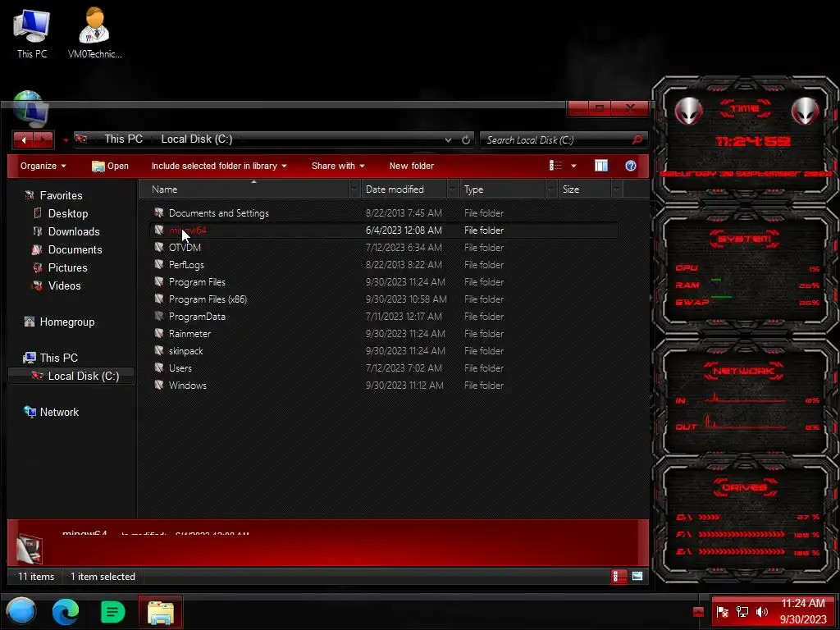Click the Back navigation arrow

(x=24, y=139)
